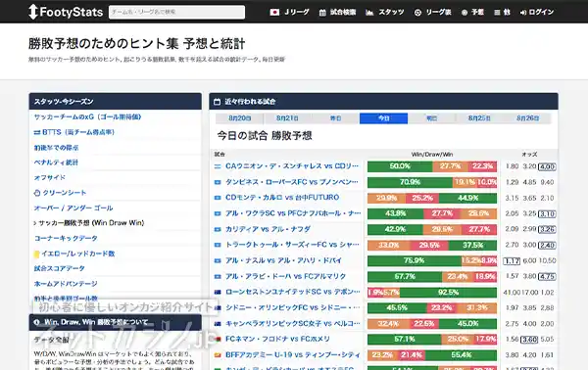Open ローンセストンユナイテッドSC match link

tap(292, 292)
